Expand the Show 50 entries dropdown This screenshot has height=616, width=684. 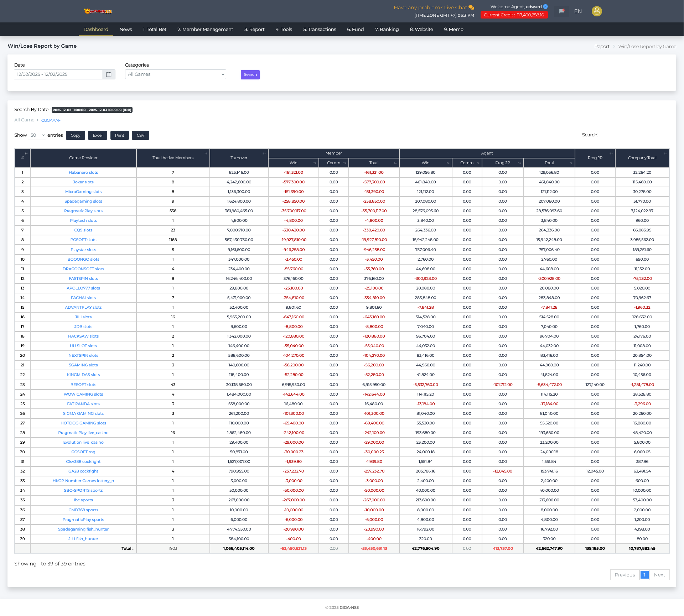pyautogui.click(x=37, y=135)
